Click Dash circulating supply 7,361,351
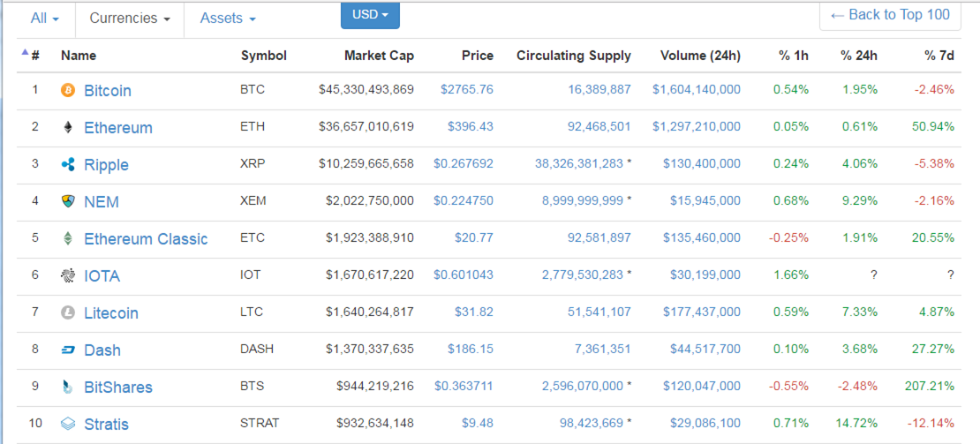Screen dimensions: 980x444 603,349
